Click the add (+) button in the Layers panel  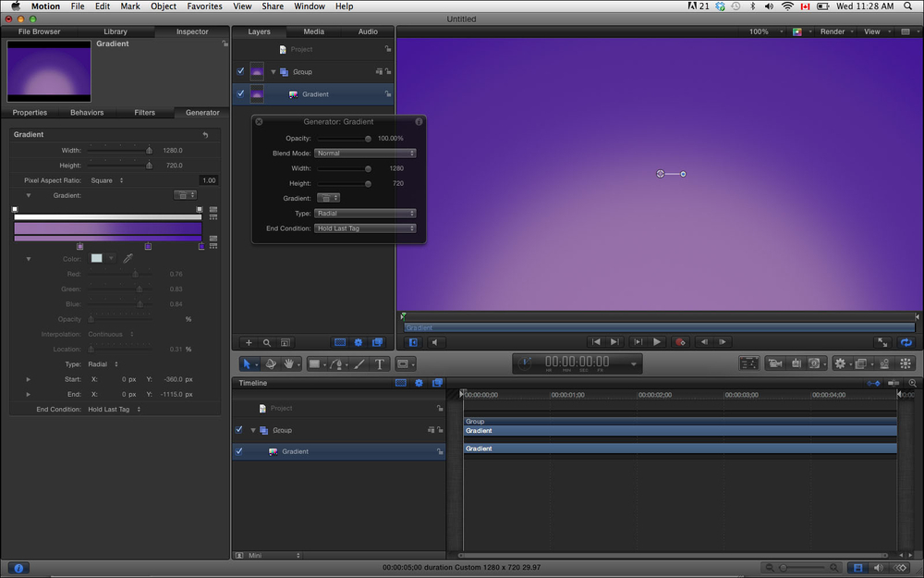(248, 342)
